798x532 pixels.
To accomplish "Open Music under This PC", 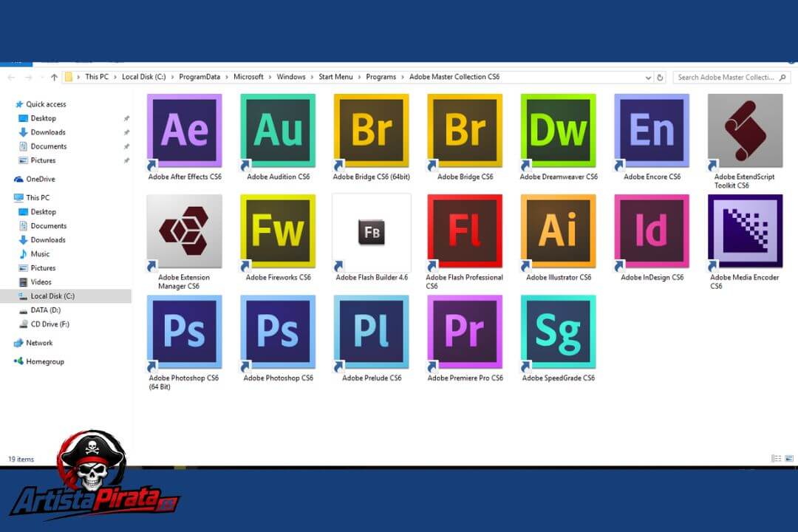I will (40, 254).
